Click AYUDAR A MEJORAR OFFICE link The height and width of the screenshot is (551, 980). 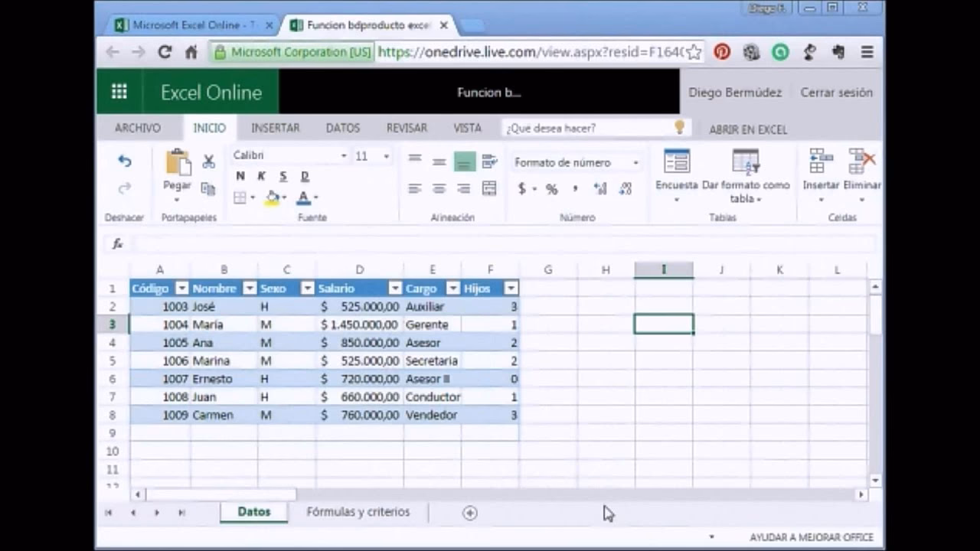[812, 537]
